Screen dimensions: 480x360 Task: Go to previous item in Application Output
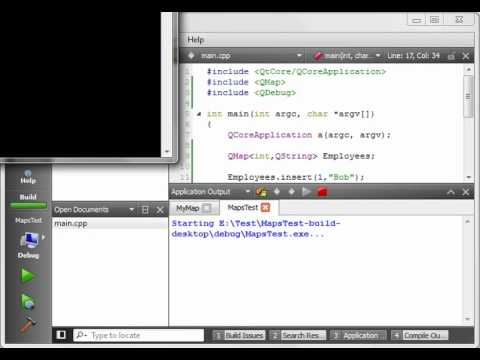pos(277,192)
